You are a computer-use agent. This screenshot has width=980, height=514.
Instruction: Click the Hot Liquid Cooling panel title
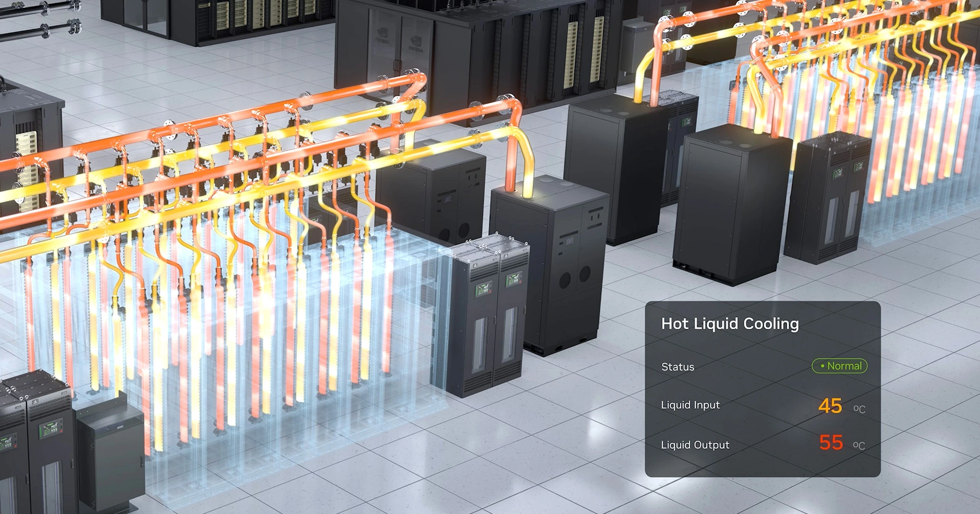tap(730, 324)
